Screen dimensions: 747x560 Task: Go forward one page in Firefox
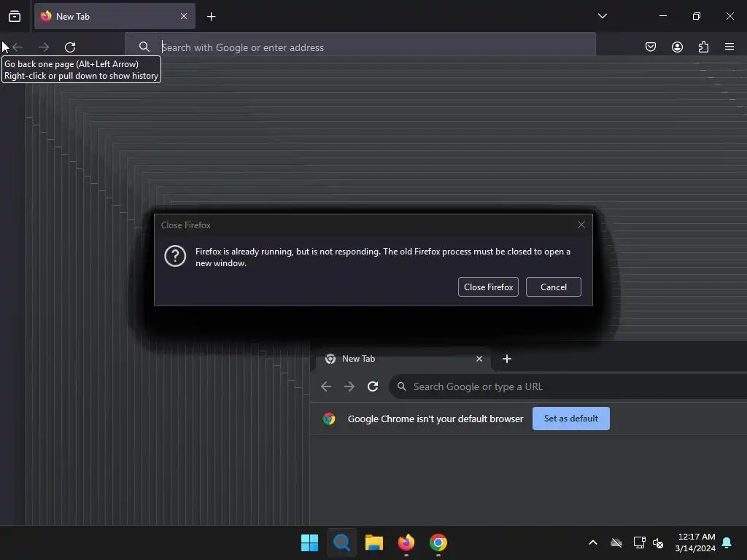[x=44, y=47]
